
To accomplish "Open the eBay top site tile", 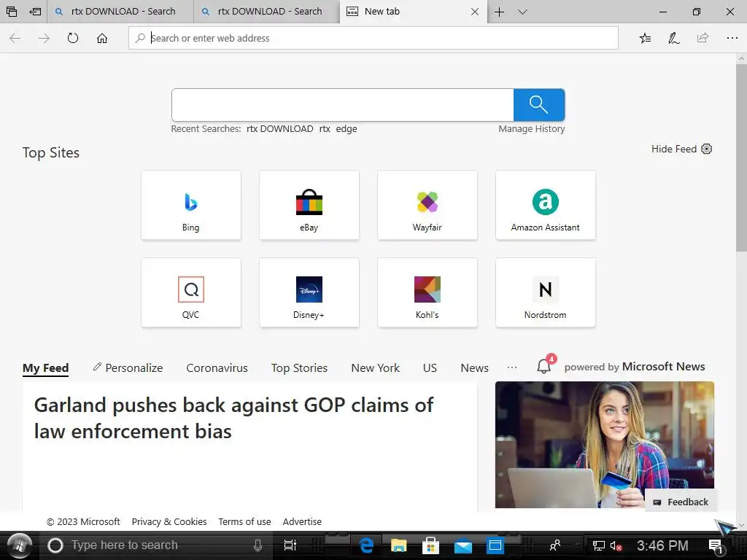I will coord(309,205).
